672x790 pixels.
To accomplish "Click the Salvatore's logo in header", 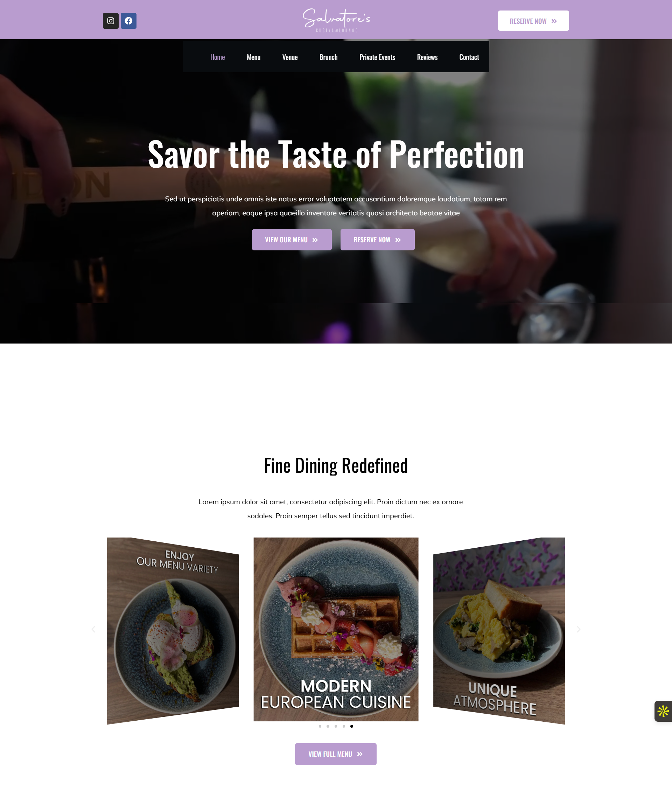I will [336, 20].
